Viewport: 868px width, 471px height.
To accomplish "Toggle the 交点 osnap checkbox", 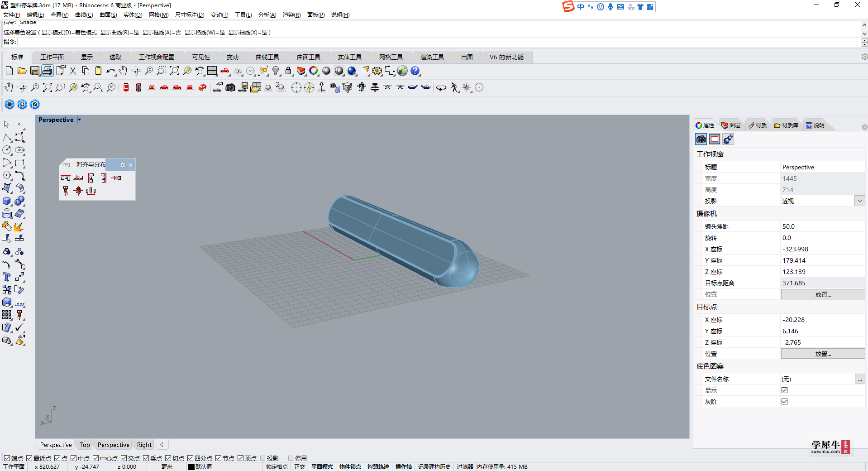I will (124, 458).
